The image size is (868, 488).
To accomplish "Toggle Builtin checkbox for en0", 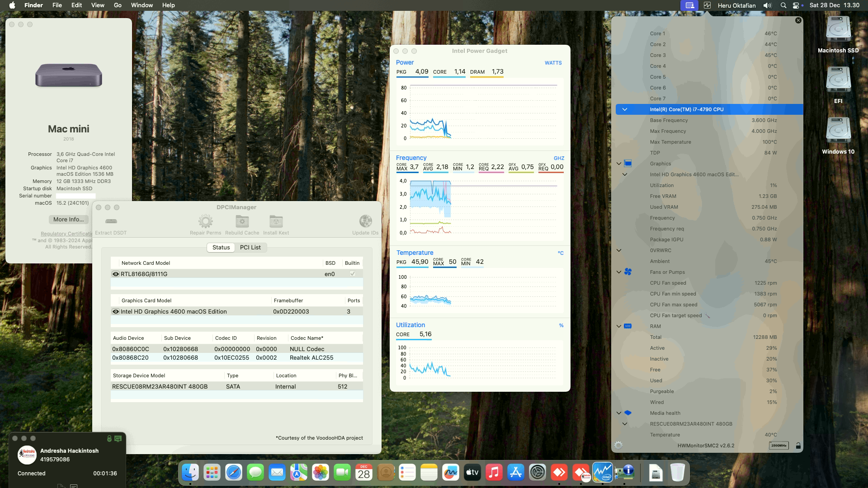I will pos(353,274).
